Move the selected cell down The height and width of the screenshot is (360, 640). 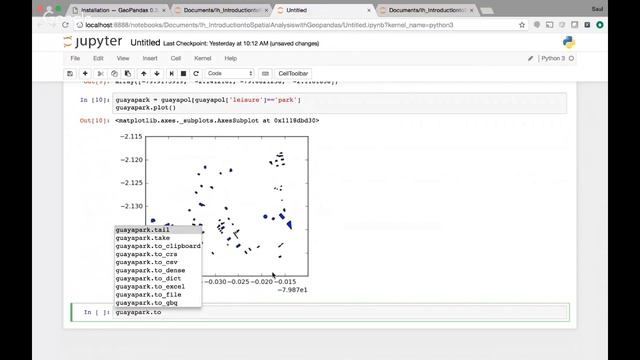(x=157, y=73)
